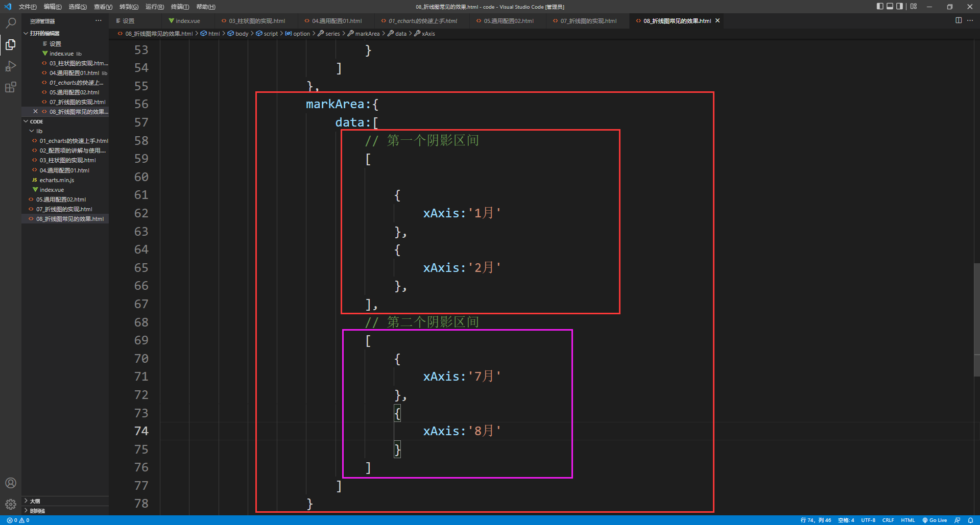Open the Run and Debug view
This screenshot has height=525, width=980.
[11, 66]
